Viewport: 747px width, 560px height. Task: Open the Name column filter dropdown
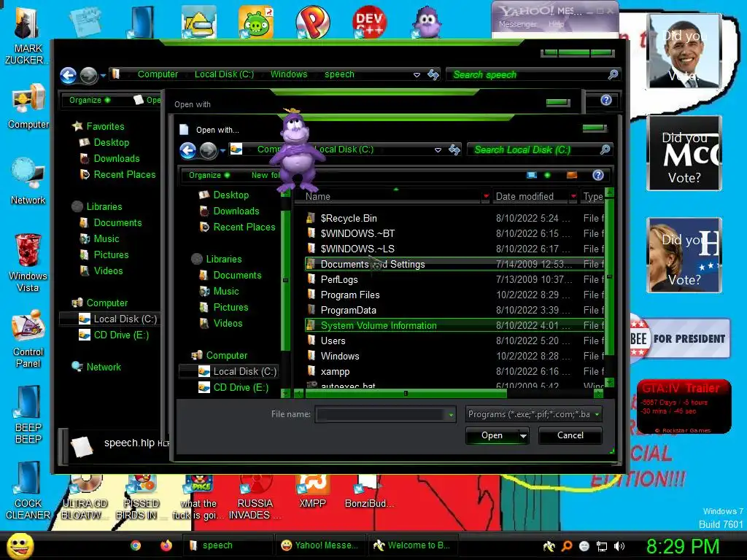(x=486, y=196)
